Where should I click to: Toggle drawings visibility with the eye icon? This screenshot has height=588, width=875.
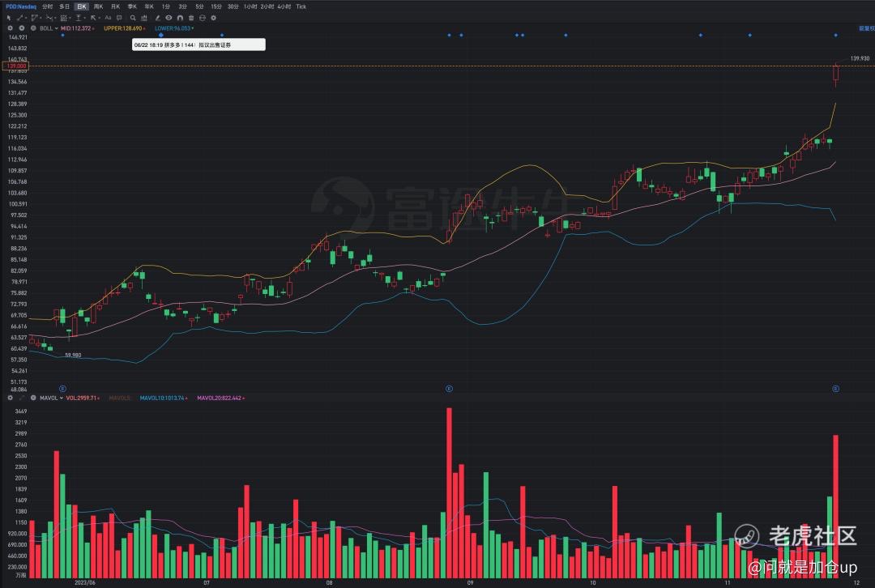[x=169, y=17]
